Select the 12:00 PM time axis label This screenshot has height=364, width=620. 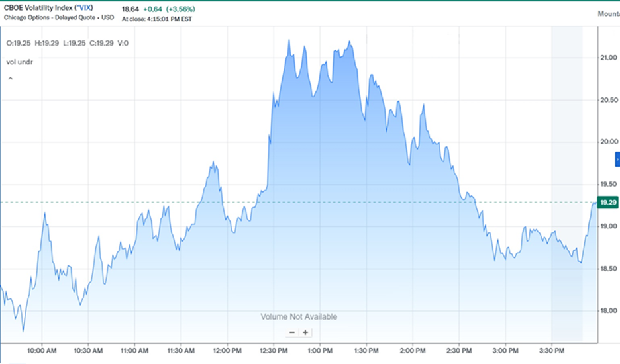coord(227,351)
